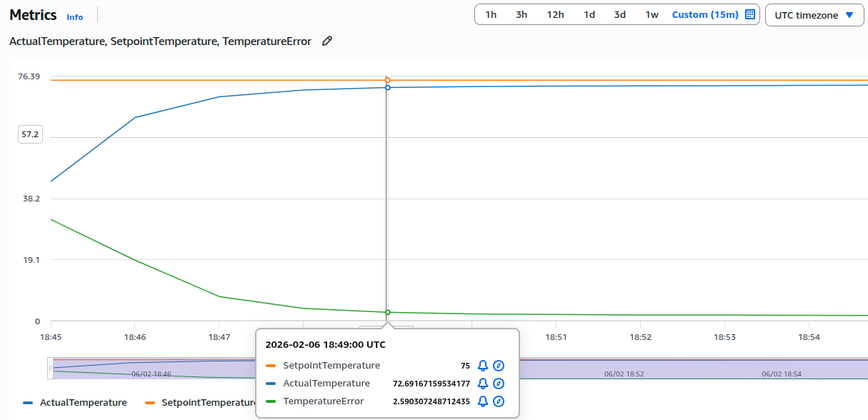Viewport: 868px width, 420px height.
Task: Click the alarm bell icon for TemperatureError
Action: (482, 401)
